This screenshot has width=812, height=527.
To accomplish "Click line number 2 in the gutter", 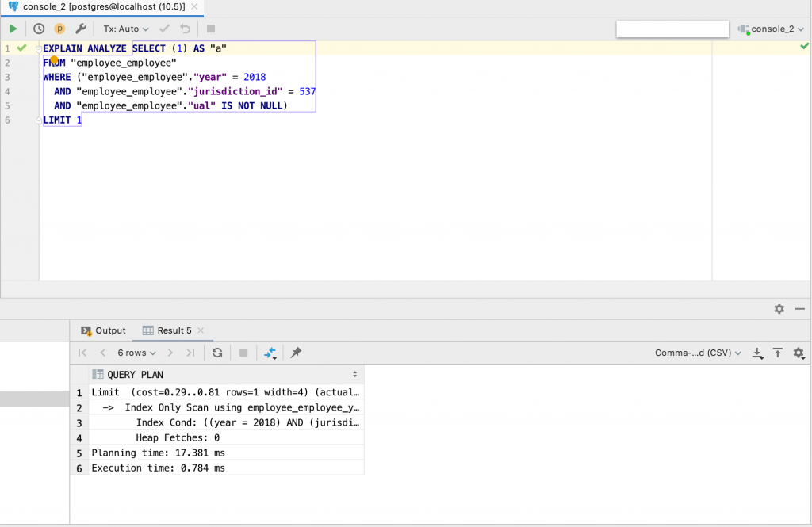I will point(7,63).
